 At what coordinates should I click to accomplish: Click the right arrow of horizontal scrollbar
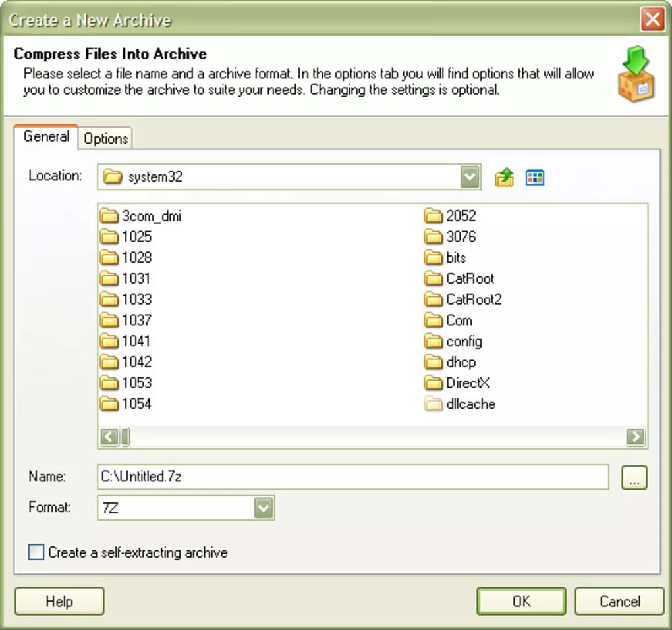pos(635,436)
